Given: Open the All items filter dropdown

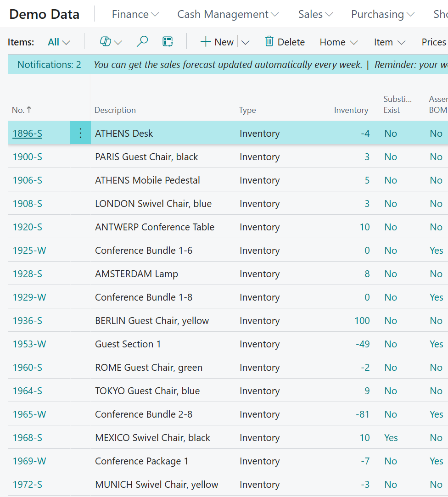Looking at the screenshot, I should pos(58,41).
